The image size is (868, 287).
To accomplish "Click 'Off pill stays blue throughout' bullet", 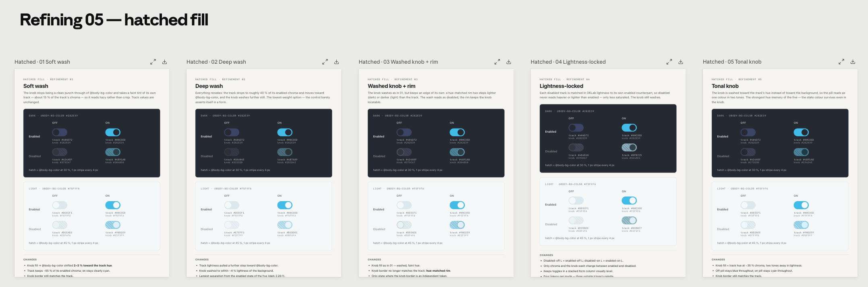I will pos(752,271).
